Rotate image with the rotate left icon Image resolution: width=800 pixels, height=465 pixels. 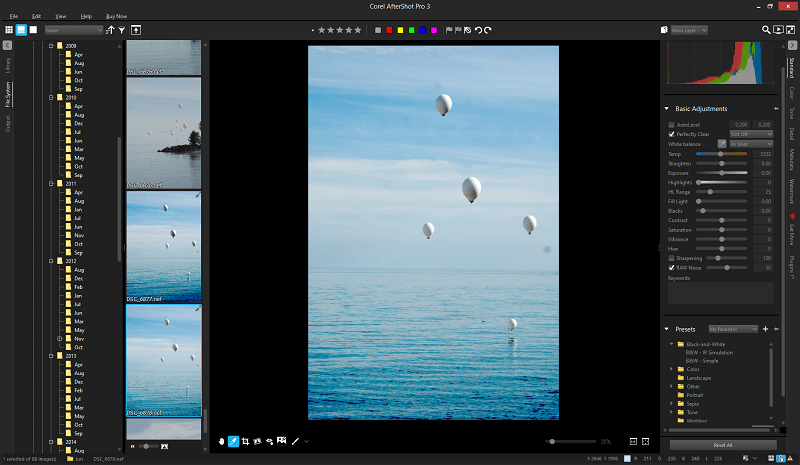tap(477, 30)
